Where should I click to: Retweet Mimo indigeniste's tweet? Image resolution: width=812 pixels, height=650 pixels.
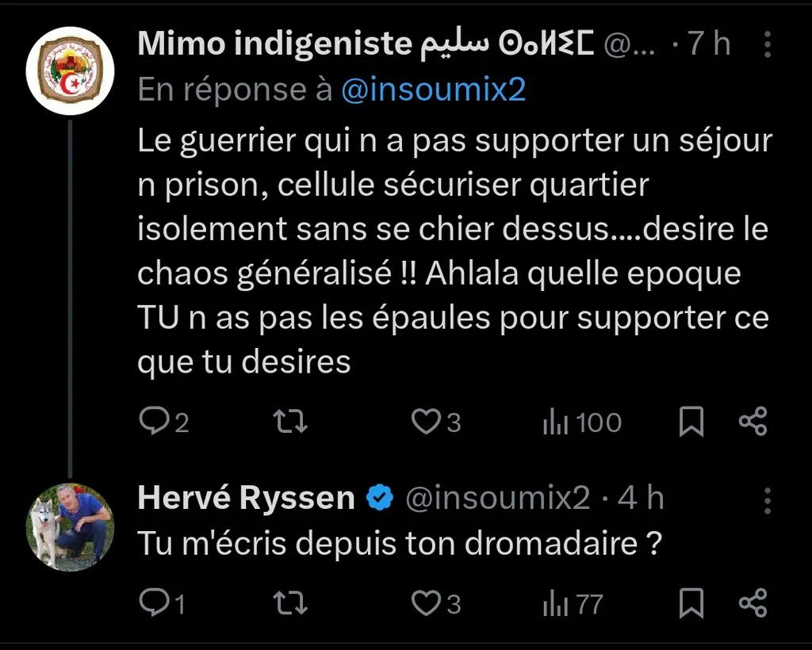tap(290, 421)
